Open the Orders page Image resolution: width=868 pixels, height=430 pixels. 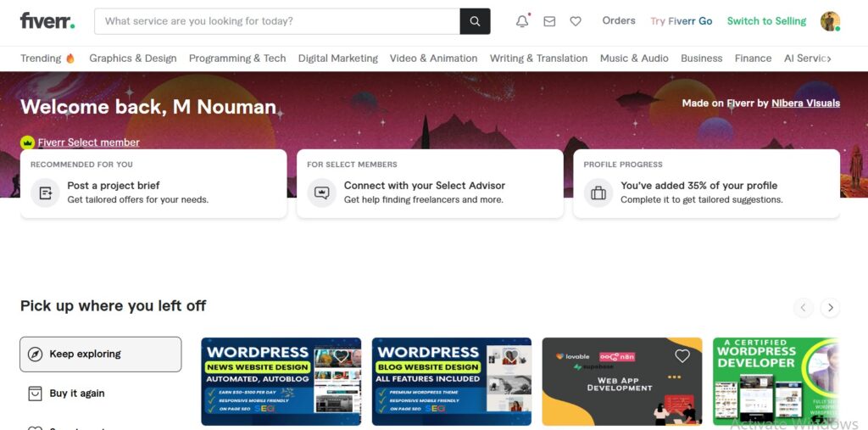click(619, 20)
